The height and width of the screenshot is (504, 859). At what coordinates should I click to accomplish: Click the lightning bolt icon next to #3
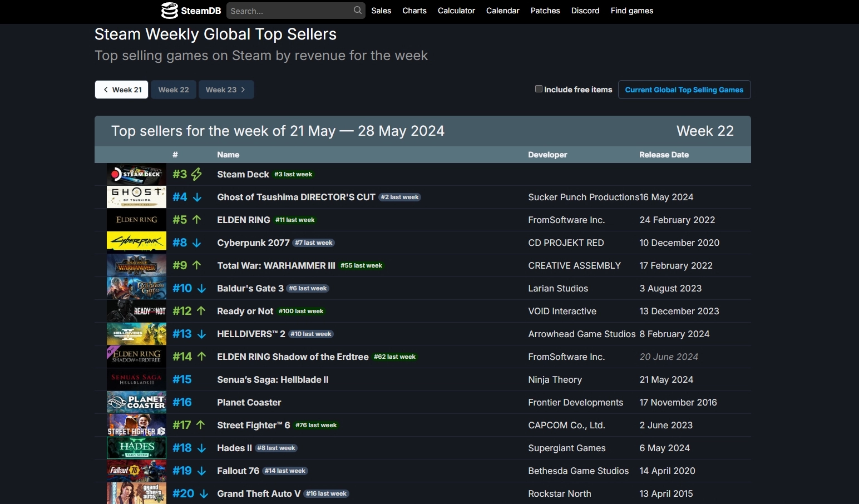[196, 174]
